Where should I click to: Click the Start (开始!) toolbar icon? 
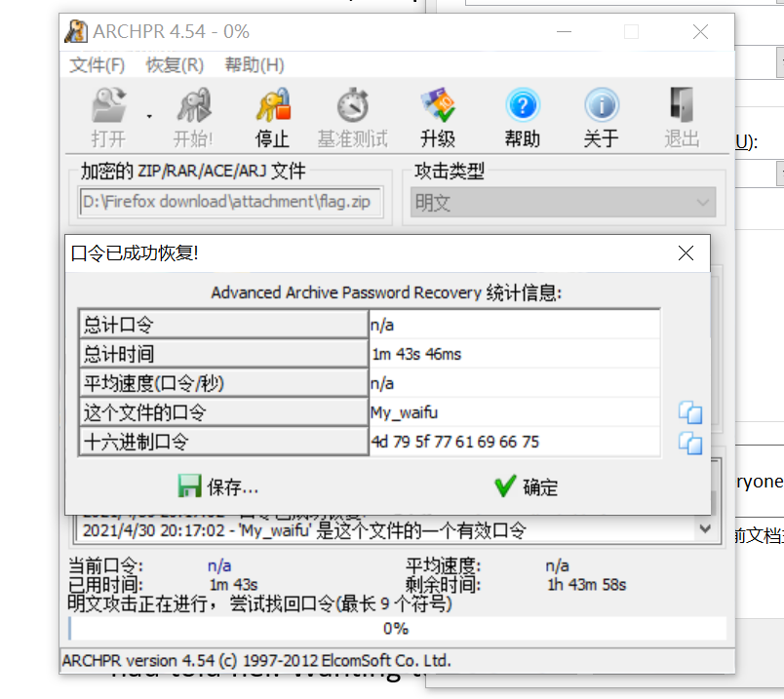coord(194,105)
